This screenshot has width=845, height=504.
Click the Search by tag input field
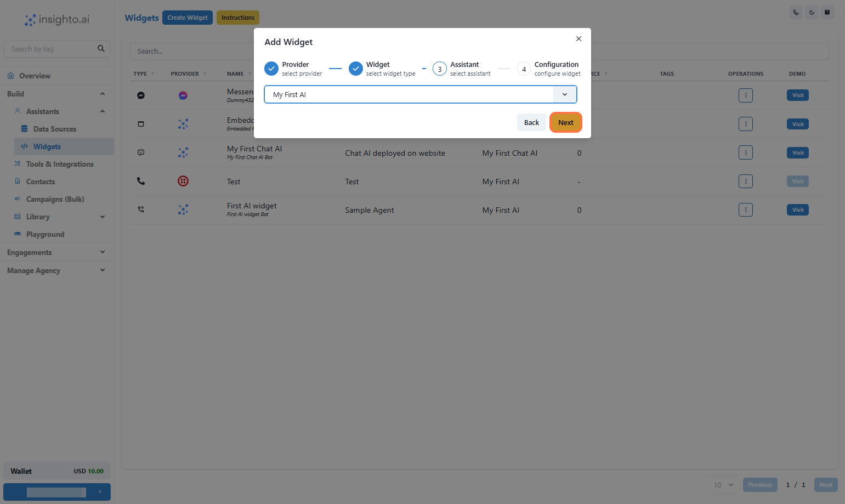point(49,48)
